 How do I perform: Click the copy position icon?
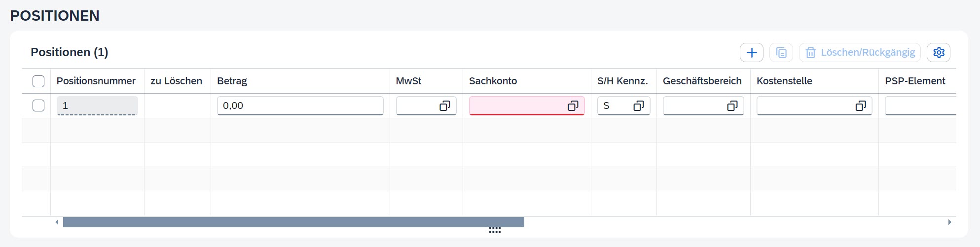[x=781, y=53]
